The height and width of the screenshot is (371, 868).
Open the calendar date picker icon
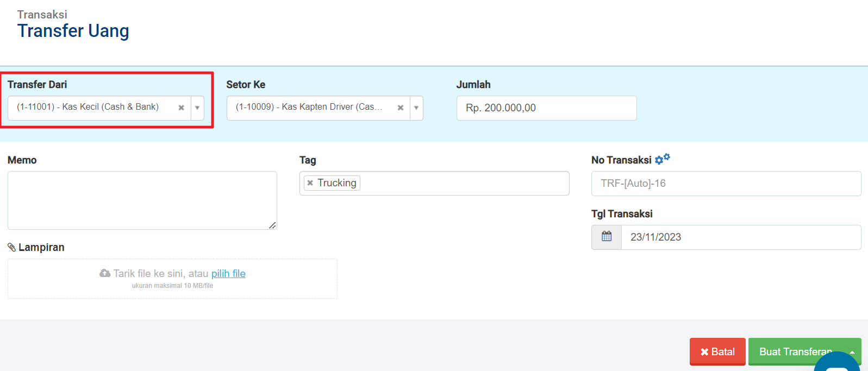[607, 237]
